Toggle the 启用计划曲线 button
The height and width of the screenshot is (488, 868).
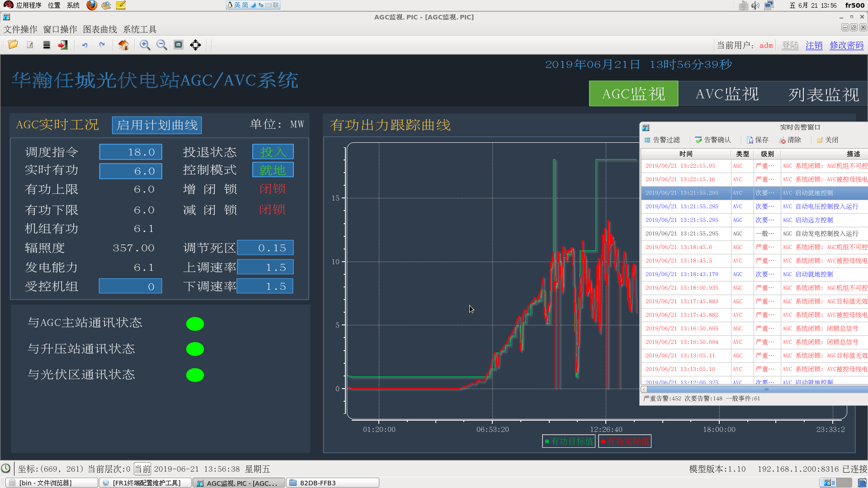point(157,125)
